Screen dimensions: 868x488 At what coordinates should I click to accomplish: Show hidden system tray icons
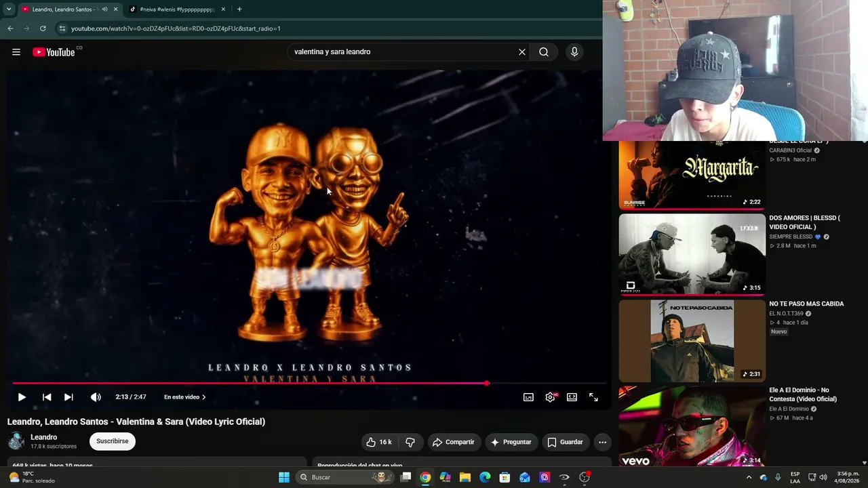(749, 477)
